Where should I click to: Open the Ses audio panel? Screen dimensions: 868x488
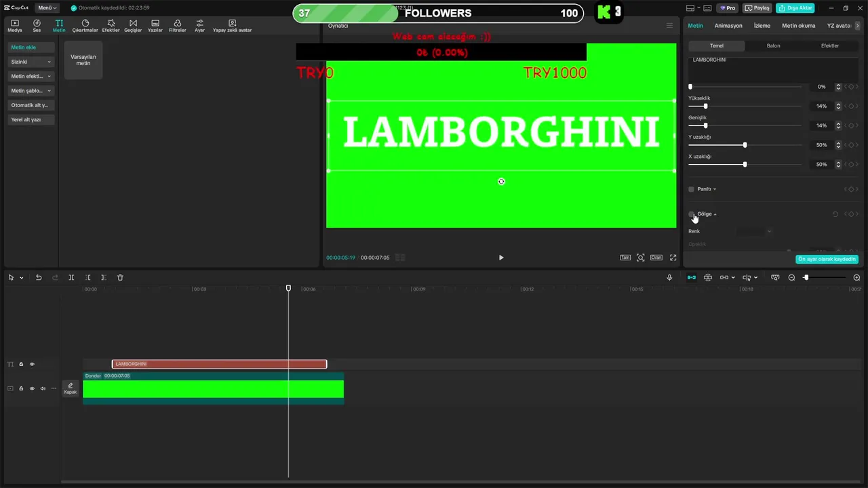click(37, 26)
